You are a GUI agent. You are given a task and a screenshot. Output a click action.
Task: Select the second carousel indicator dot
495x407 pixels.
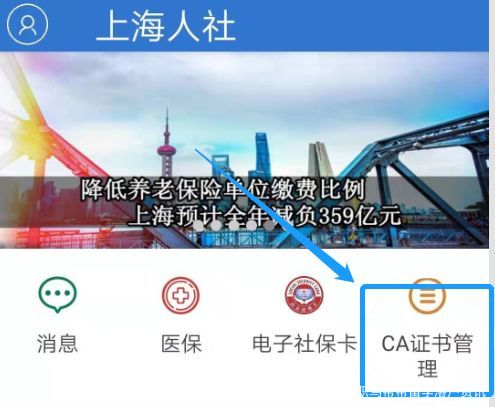(216, 226)
